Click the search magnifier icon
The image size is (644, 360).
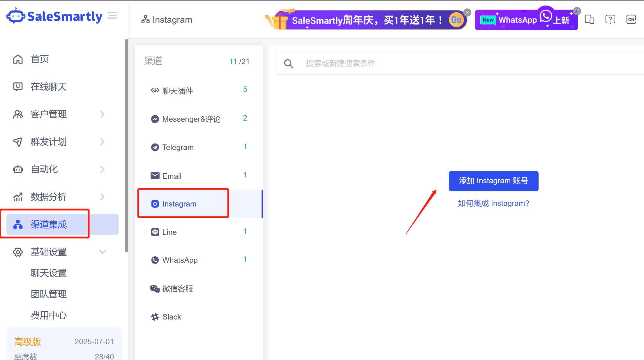point(289,63)
